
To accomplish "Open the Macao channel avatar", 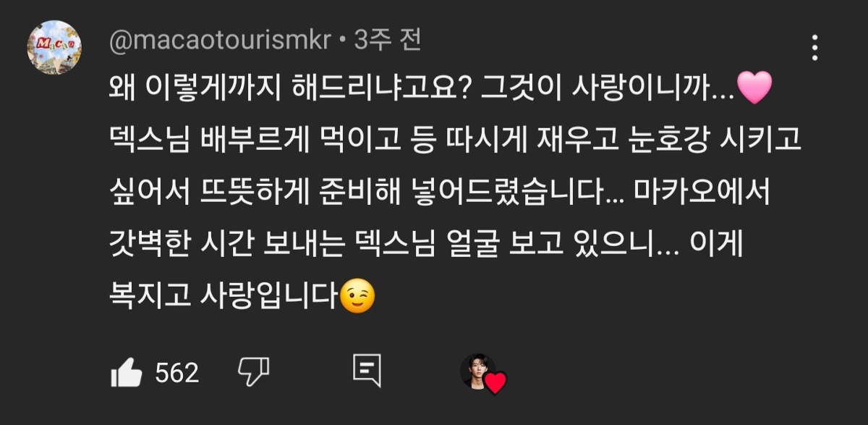I will (x=54, y=48).
